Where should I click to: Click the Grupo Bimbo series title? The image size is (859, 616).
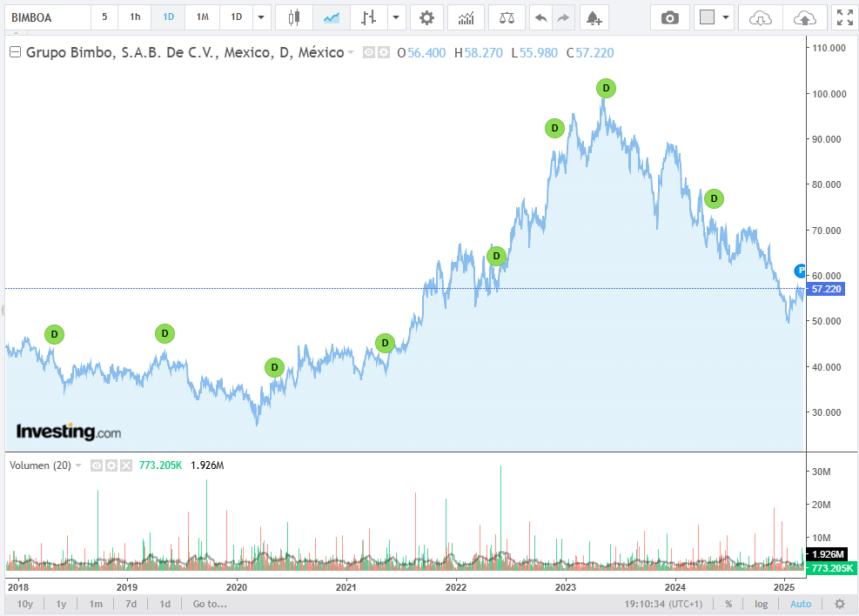[x=185, y=52]
